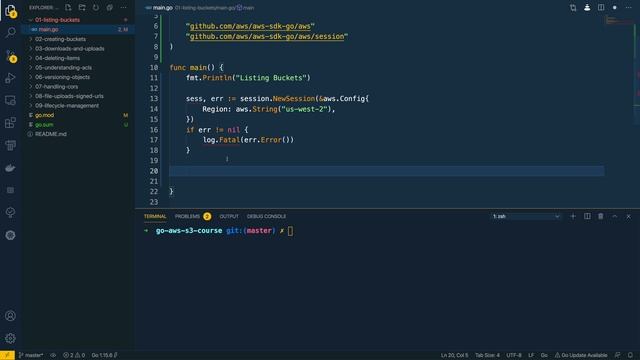Open the Explorer view in activity bar
Image resolution: width=640 pixels, height=360 pixels.
[11, 11]
